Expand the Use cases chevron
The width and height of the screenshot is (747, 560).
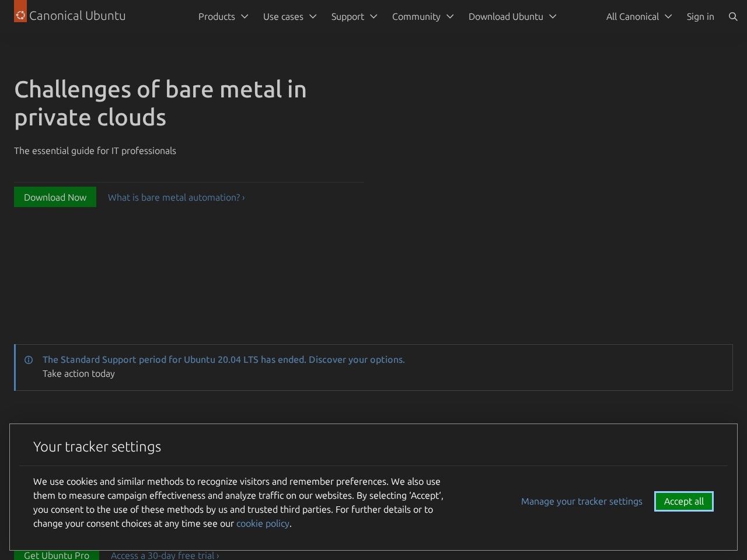click(x=313, y=16)
